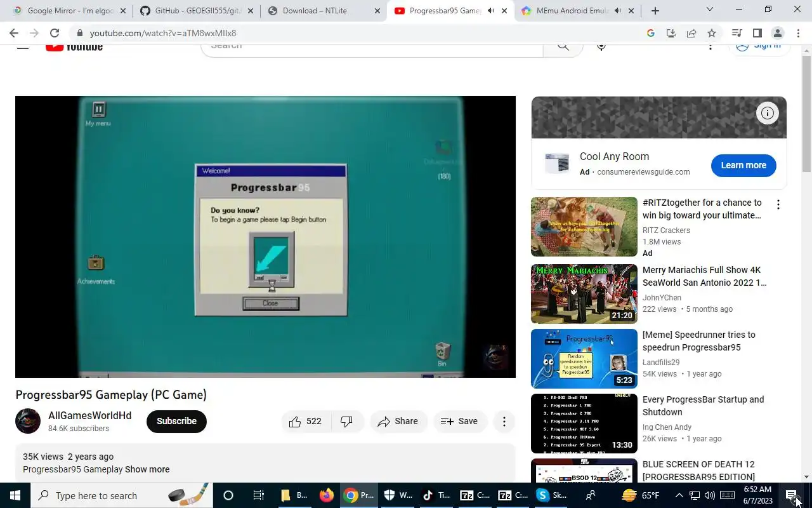Open the People icon in taskbar
This screenshot has height=508, width=812.
pos(591,495)
